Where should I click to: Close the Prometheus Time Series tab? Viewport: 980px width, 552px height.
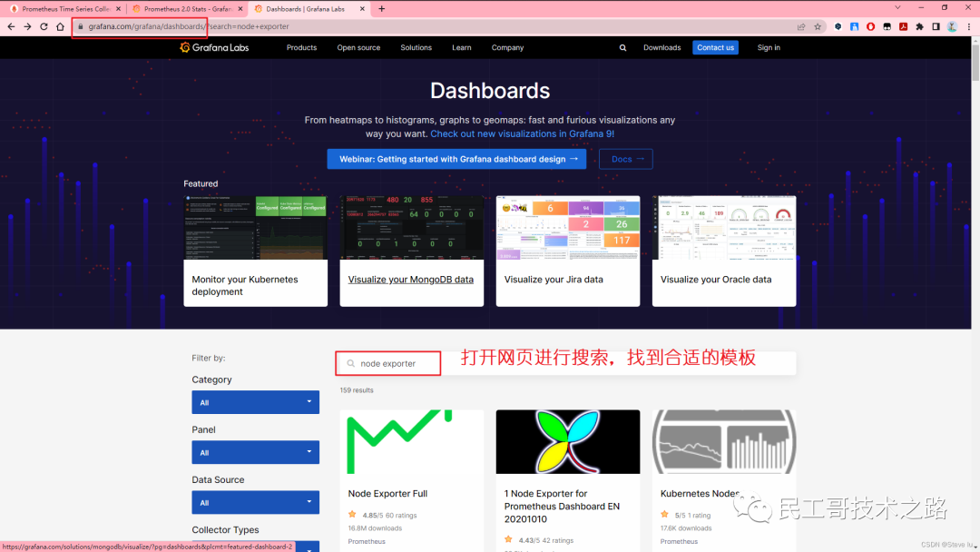click(x=118, y=9)
